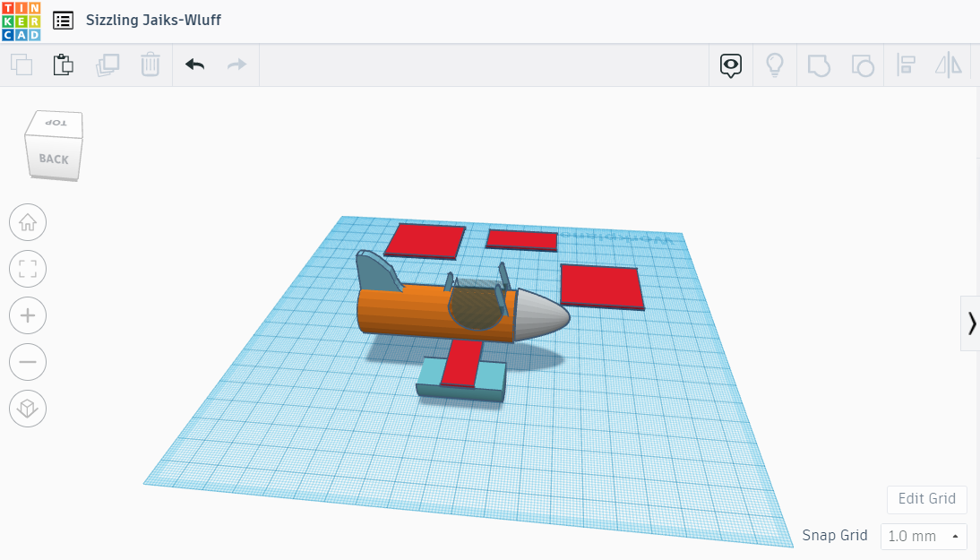
Task: Open the design menu list icon
Action: point(63,20)
